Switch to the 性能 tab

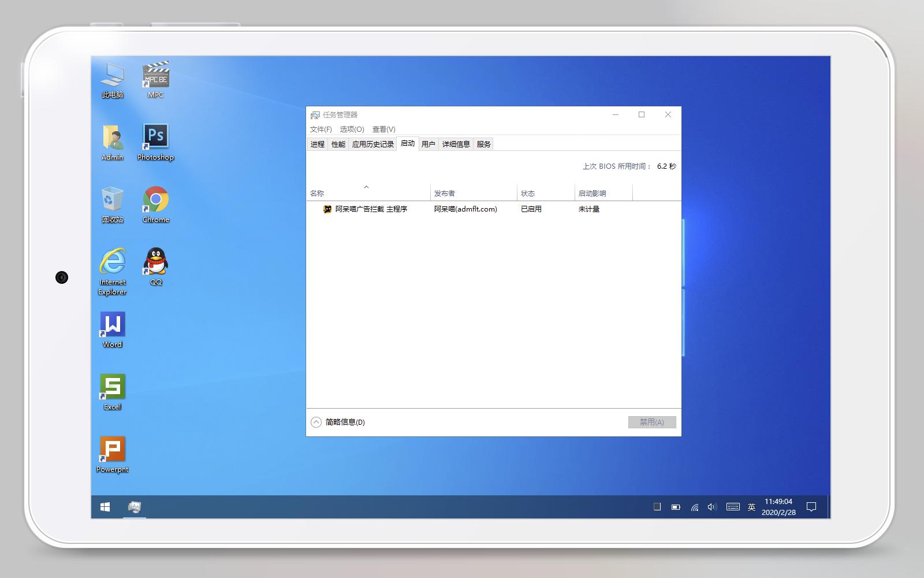[338, 144]
